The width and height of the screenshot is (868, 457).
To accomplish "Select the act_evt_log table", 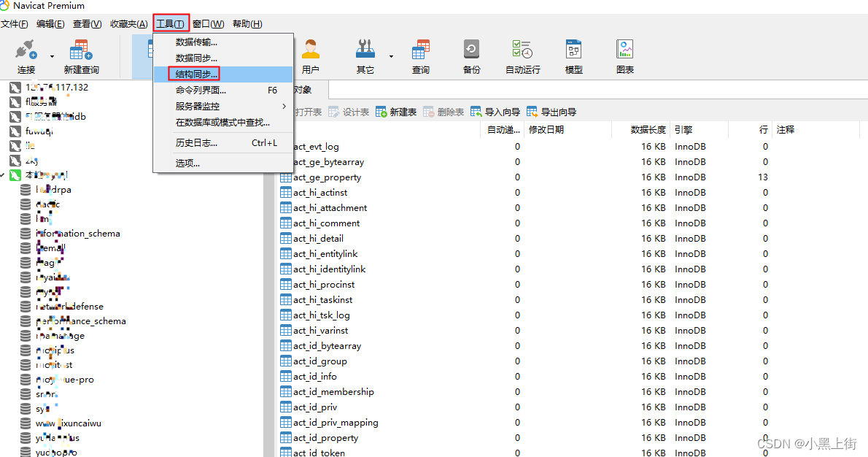I will (316, 147).
